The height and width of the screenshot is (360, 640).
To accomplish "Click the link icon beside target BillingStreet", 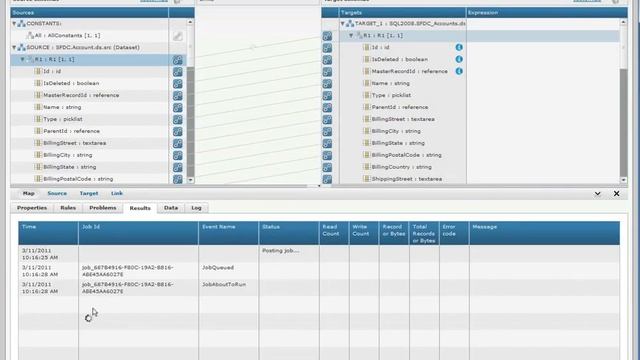I will click(x=327, y=120).
